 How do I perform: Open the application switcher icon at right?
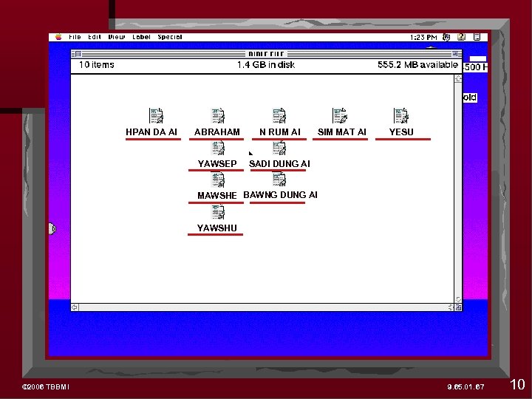477,37
